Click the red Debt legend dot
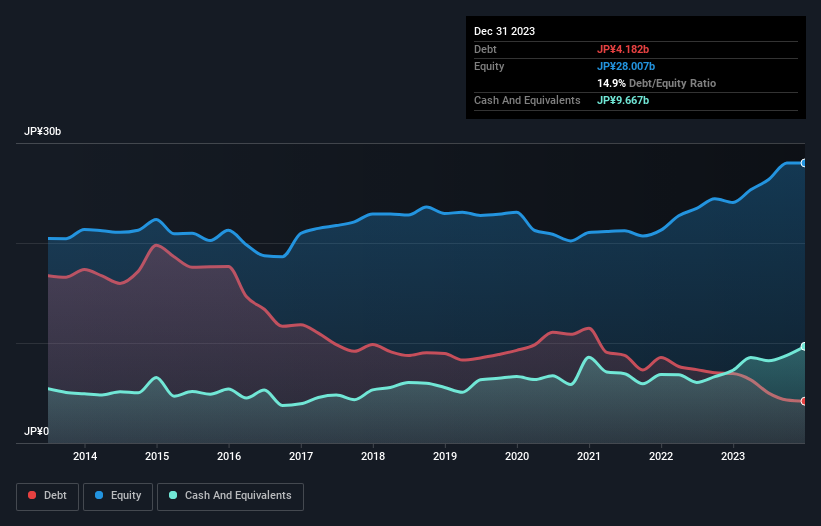821x526 pixels. pos(32,495)
